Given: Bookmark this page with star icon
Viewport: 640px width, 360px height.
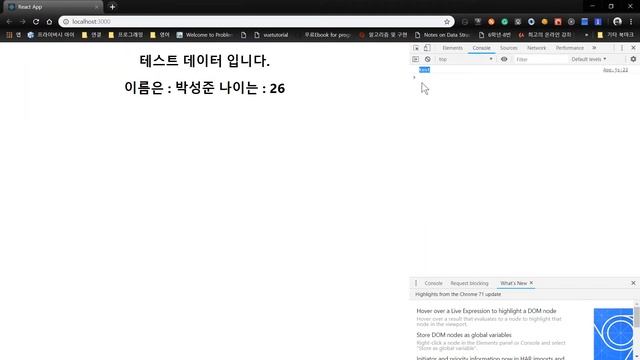Looking at the screenshot, I should (447, 22).
